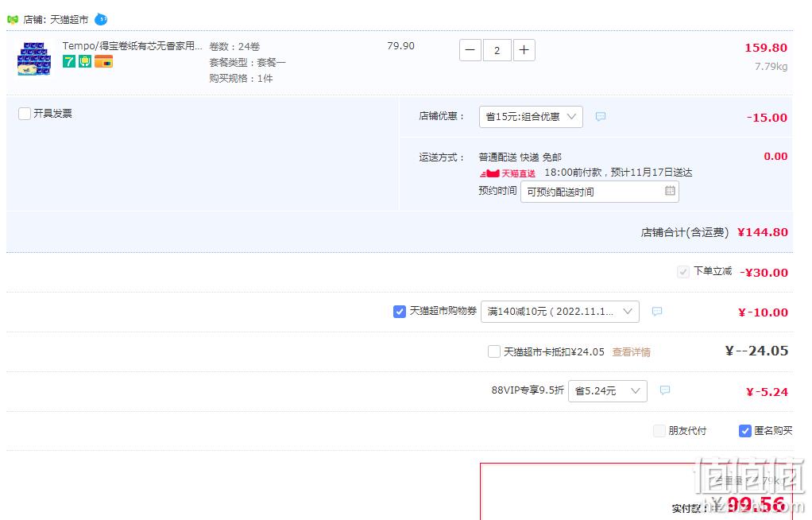The height and width of the screenshot is (520, 812).
Task: Click the 普通配送 快递 免邮 text
Action: (x=520, y=157)
